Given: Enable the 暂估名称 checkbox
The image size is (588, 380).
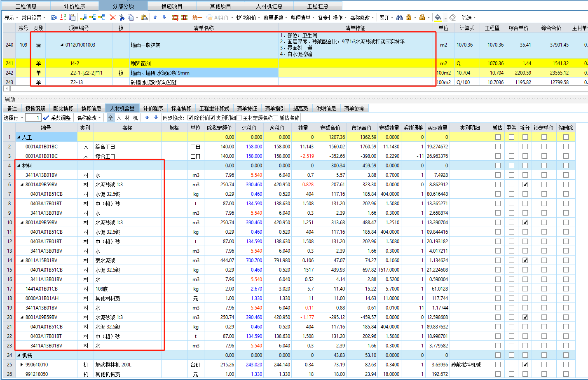Looking at the screenshot, I should [x=276, y=118].
